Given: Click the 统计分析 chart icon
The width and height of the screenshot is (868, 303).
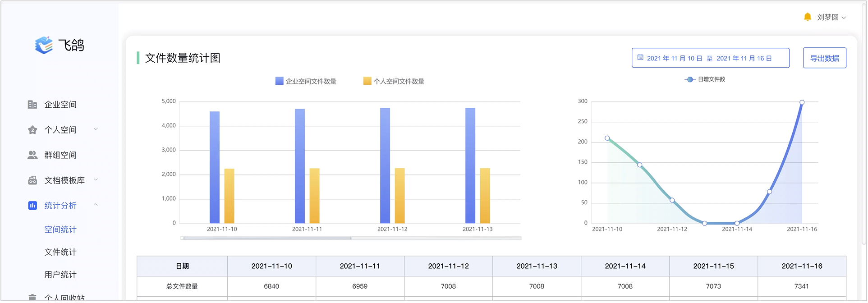Looking at the screenshot, I should [32, 206].
